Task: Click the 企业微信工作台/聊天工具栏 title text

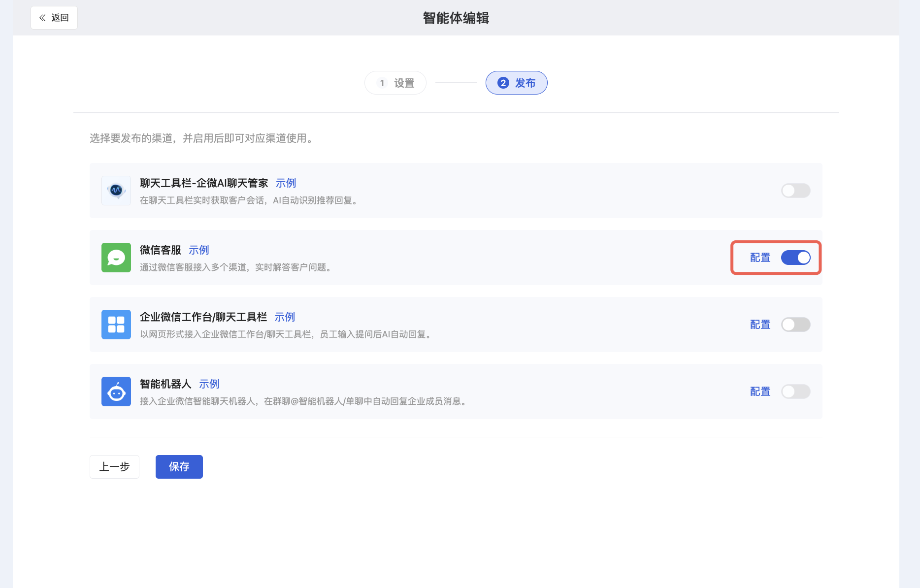Action: (203, 317)
